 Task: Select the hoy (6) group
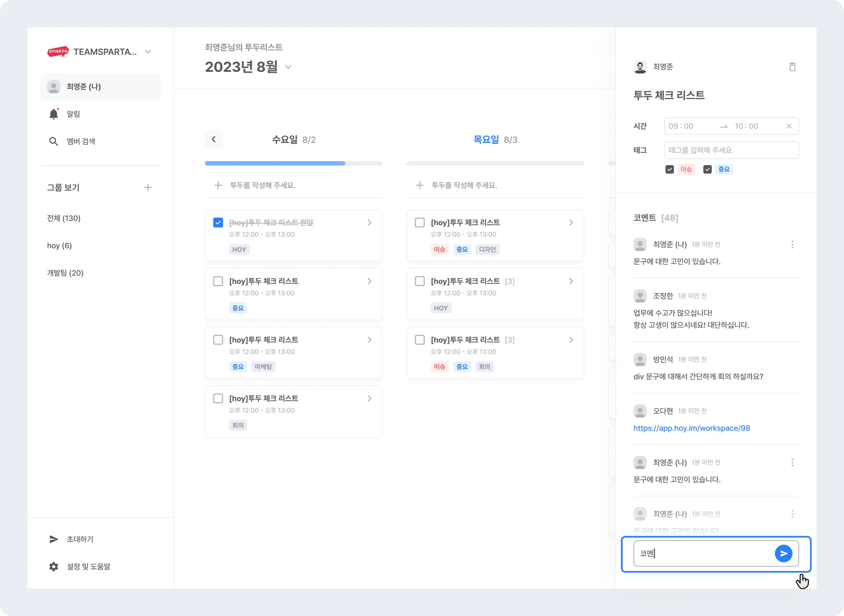59,246
